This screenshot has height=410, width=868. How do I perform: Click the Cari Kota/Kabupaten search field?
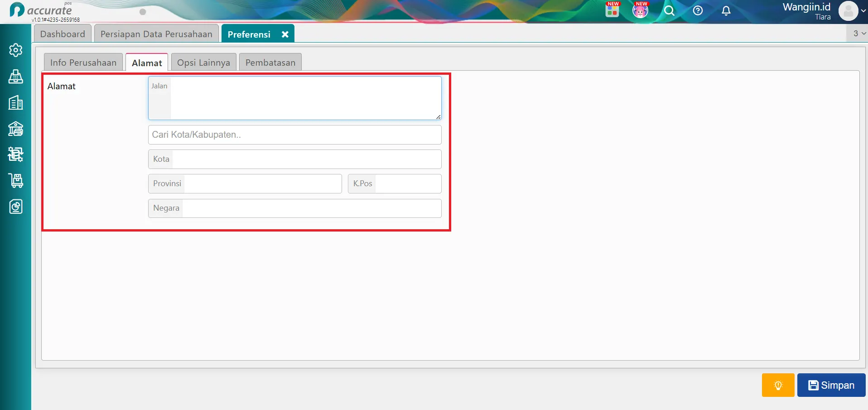(x=295, y=135)
